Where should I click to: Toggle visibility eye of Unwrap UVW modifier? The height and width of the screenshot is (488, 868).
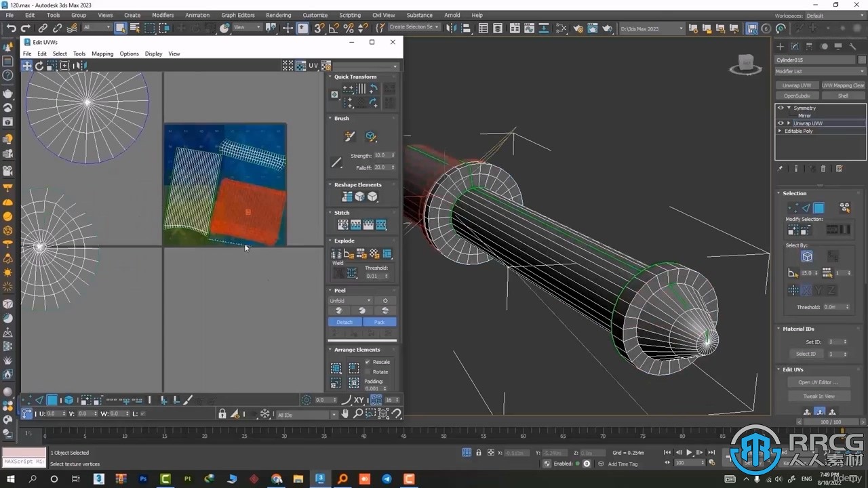pos(781,123)
